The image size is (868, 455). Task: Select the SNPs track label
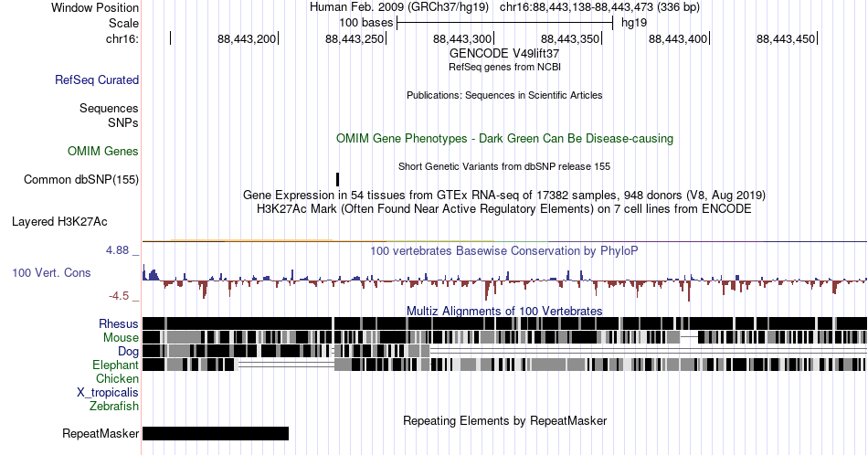tap(123, 122)
